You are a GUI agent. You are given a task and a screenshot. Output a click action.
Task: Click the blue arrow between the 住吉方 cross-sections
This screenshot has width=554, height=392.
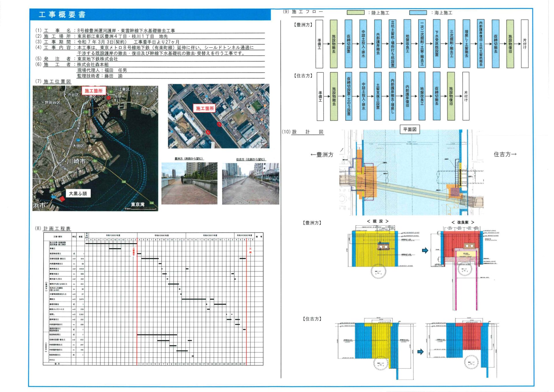pyautogui.click(x=421, y=352)
